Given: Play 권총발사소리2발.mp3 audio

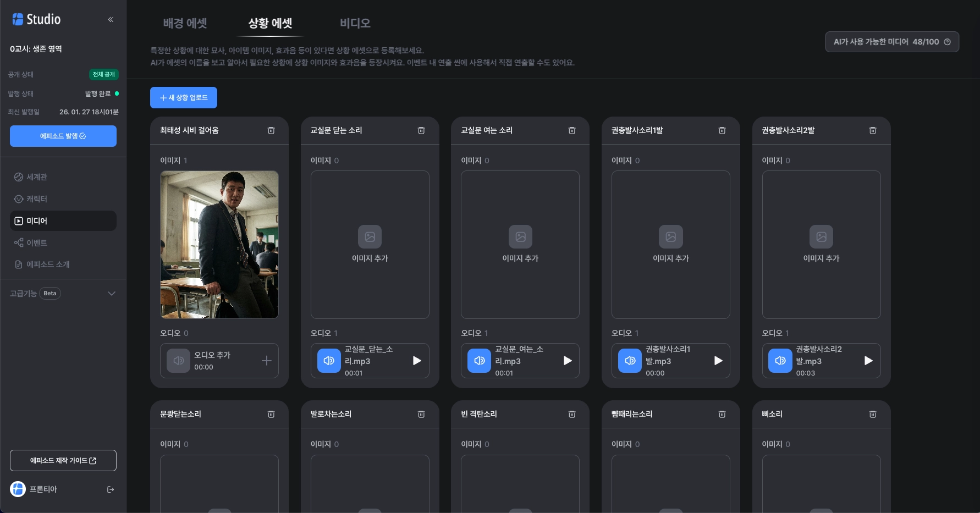Looking at the screenshot, I should [x=868, y=361].
